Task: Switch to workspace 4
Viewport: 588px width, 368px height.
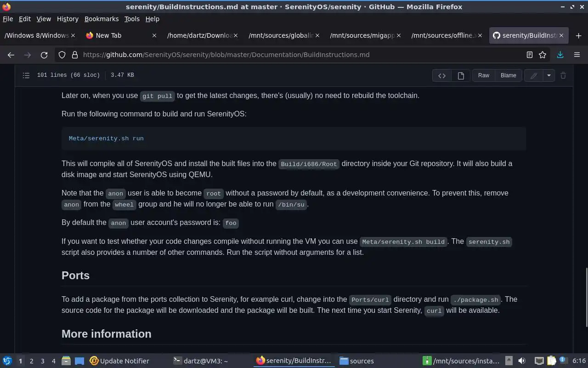Action: pos(53,361)
